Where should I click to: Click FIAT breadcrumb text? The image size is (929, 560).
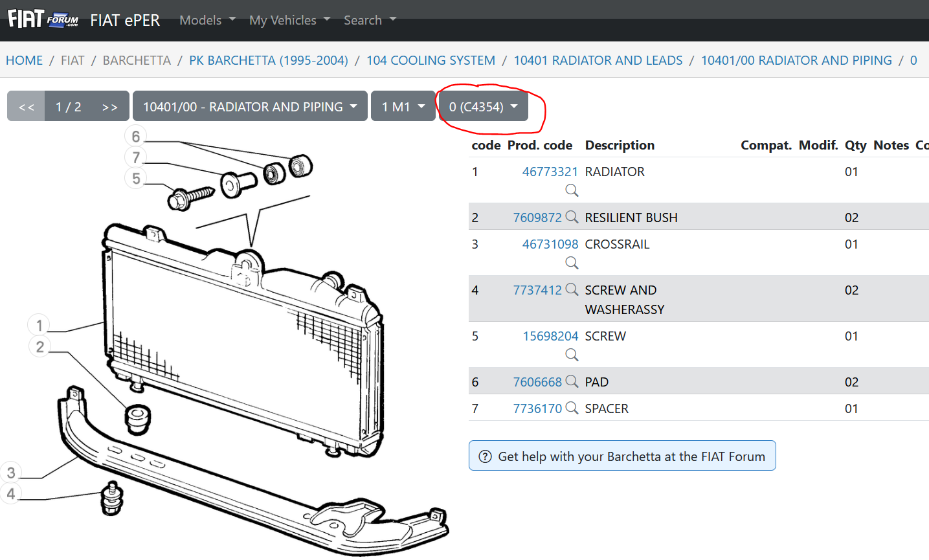(73, 60)
